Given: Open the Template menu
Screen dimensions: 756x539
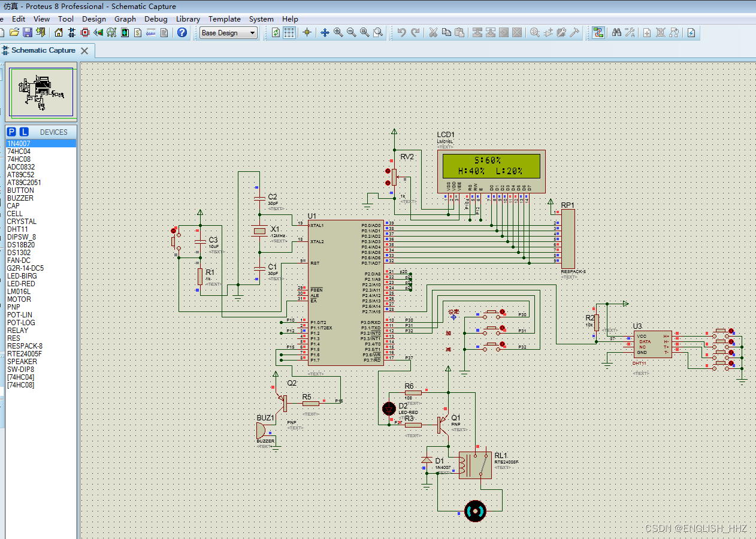Looking at the screenshot, I should pyautogui.click(x=225, y=19).
